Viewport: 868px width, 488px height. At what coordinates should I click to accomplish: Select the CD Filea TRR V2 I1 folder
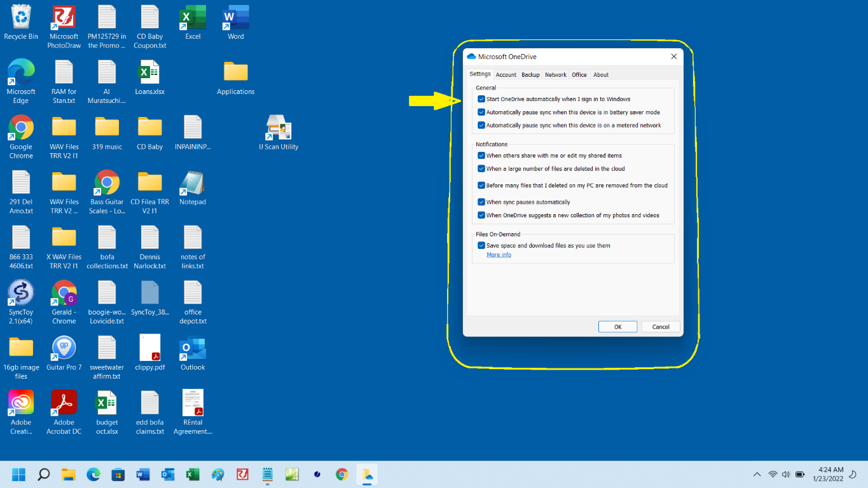150,193
